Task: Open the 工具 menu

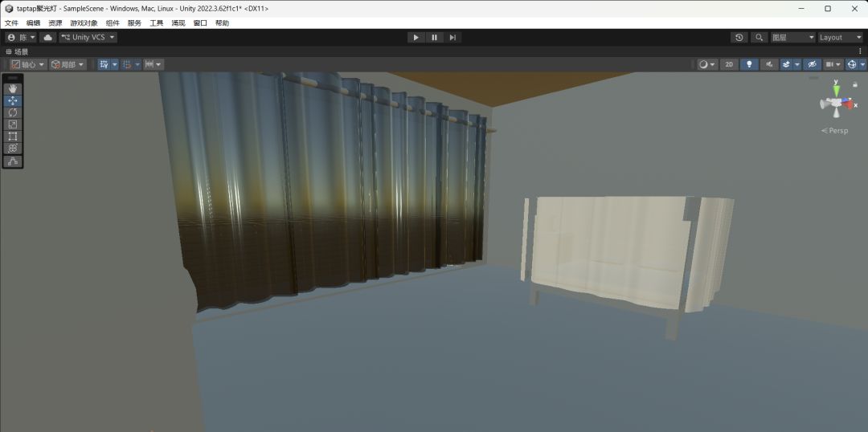Action: click(x=156, y=23)
